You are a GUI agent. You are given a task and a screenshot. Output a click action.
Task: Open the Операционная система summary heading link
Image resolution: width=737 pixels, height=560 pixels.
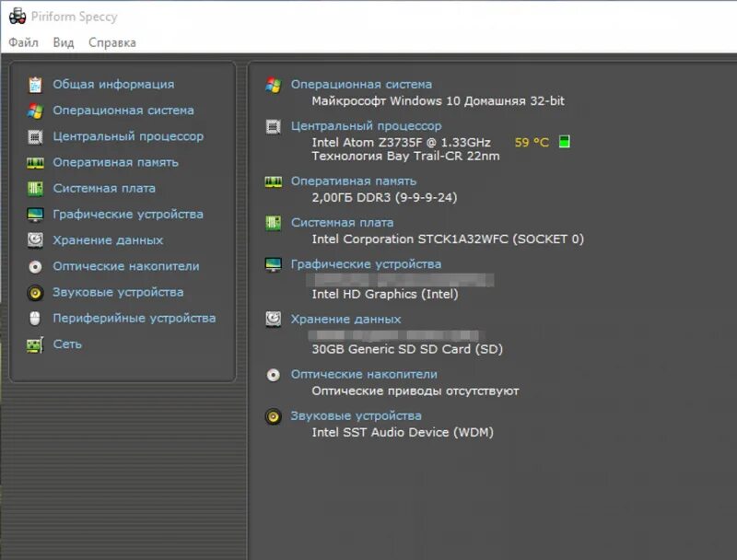[x=361, y=85]
